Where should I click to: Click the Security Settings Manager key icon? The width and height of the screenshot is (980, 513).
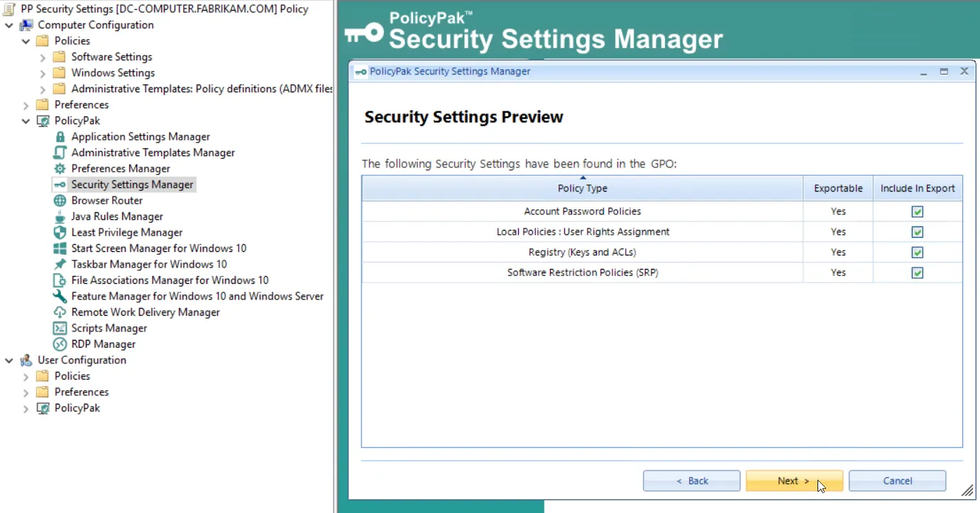click(x=60, y=184)
